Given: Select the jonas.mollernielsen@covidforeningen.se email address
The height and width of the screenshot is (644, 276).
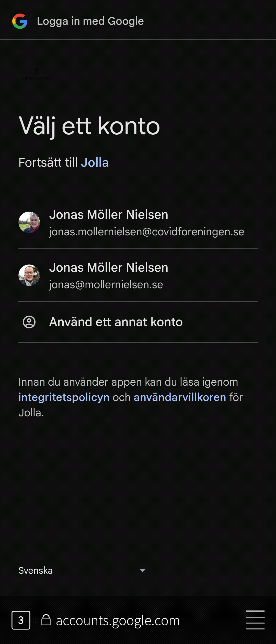Looking at the screenshot, I should (x=146, y=232).
